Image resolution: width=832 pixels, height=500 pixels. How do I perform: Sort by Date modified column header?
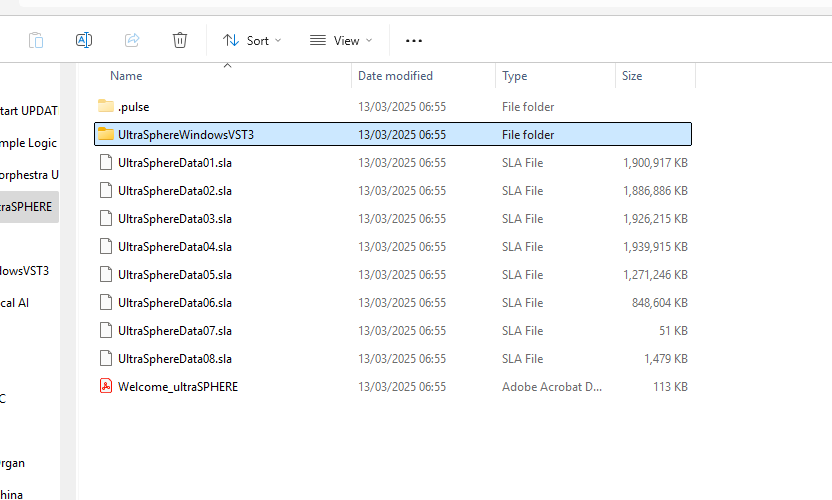(395, 76)
